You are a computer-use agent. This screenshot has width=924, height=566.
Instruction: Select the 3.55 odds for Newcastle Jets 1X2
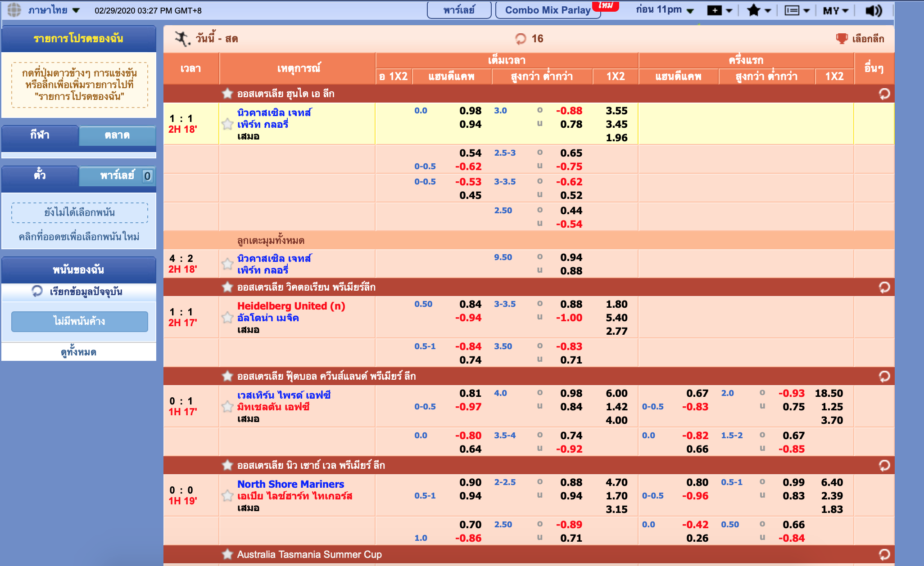click(x=617, y=111)
